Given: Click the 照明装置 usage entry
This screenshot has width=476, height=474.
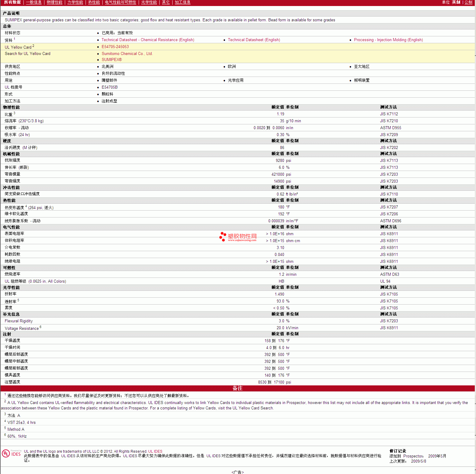Looking at the screenshot, I should pyautogui.click(x=362, y=81).
